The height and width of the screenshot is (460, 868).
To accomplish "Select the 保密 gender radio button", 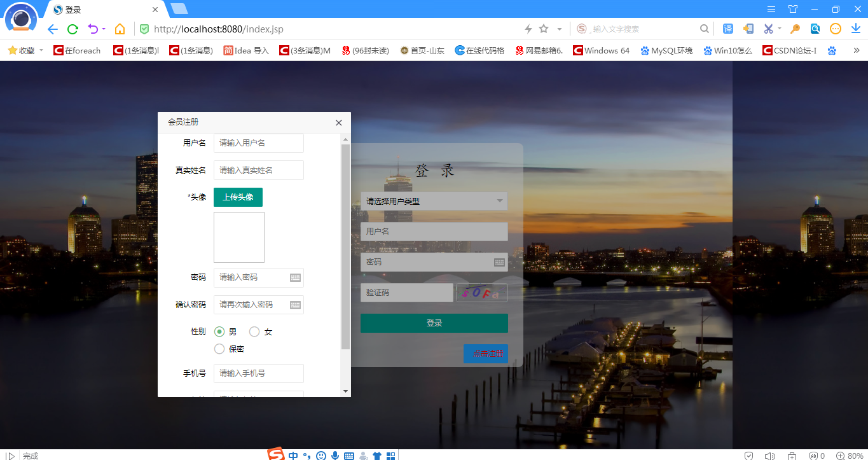I will (219, 349).
